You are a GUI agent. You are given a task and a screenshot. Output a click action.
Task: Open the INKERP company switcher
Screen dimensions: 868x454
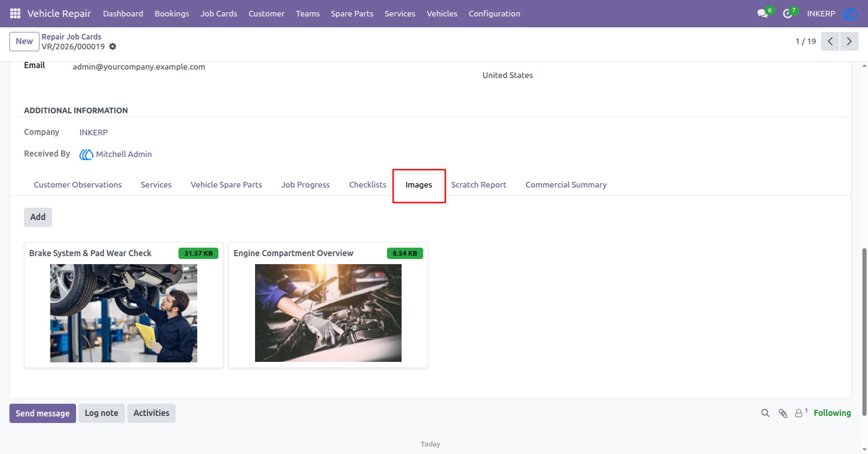821,14
